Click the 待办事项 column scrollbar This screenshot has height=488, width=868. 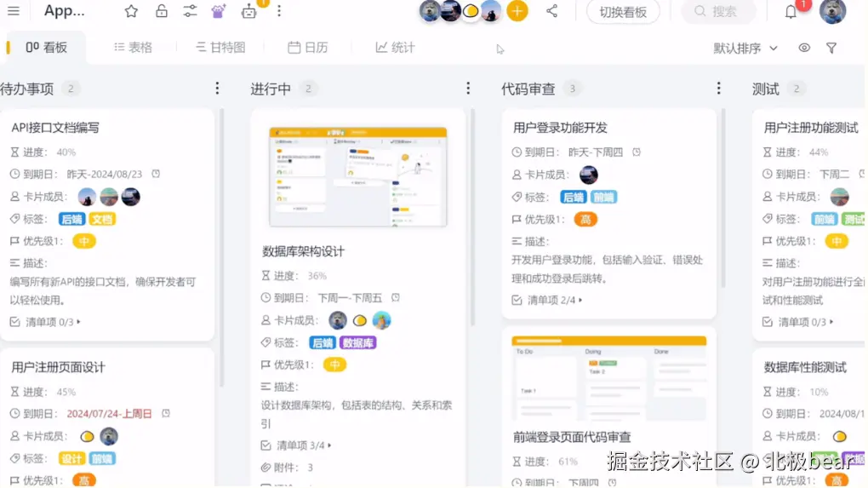(222, 248)
